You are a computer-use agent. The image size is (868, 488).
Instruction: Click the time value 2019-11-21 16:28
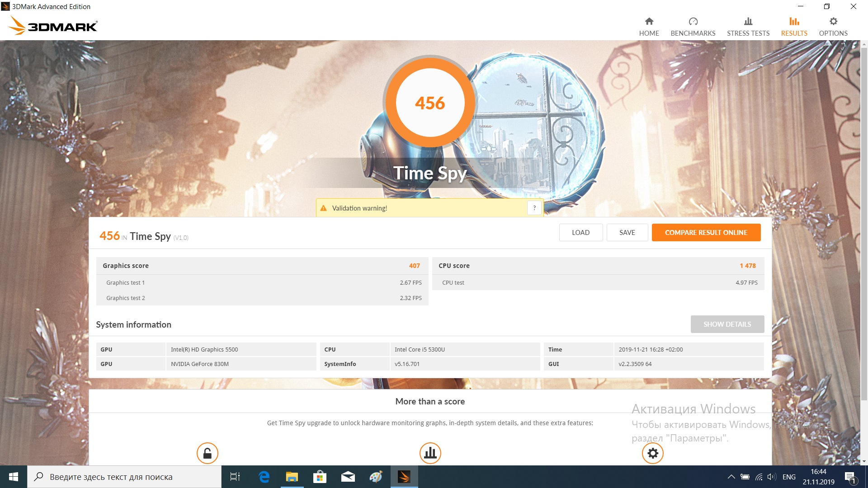pyautogui.click(x=689, y=349)
